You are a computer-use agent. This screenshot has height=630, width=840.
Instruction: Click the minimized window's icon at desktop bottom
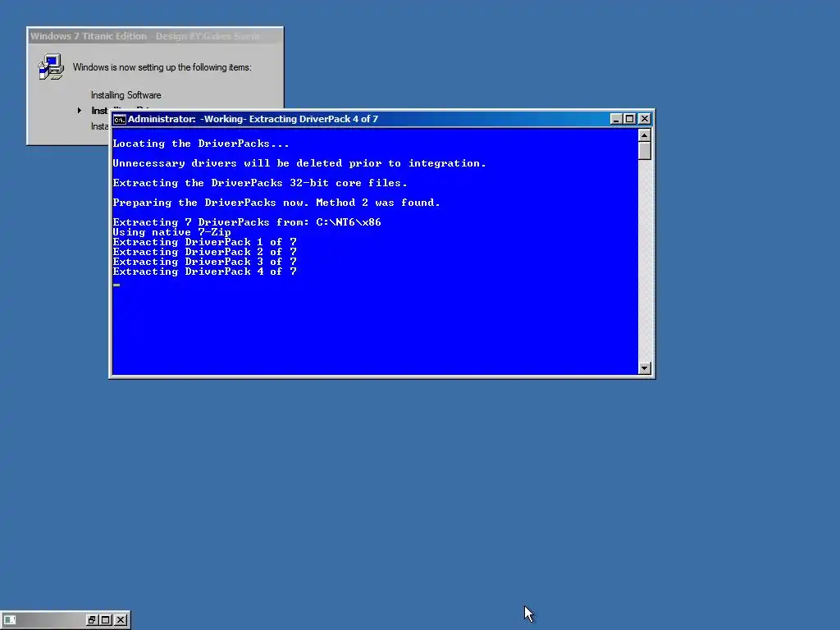pyautogui.click(x=10, y=620)
